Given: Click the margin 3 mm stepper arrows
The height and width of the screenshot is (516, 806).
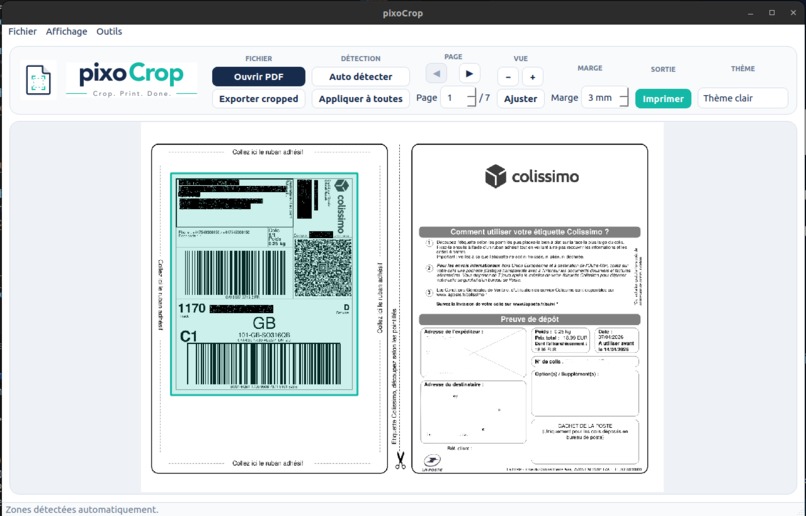Looking at the screenshot, I should pyautogui.click(x=624, y=97).
